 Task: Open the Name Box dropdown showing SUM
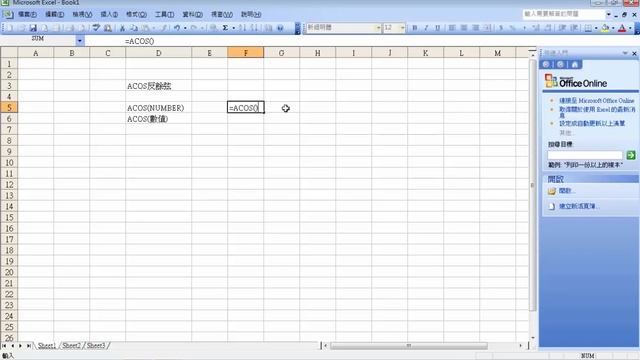80,40
